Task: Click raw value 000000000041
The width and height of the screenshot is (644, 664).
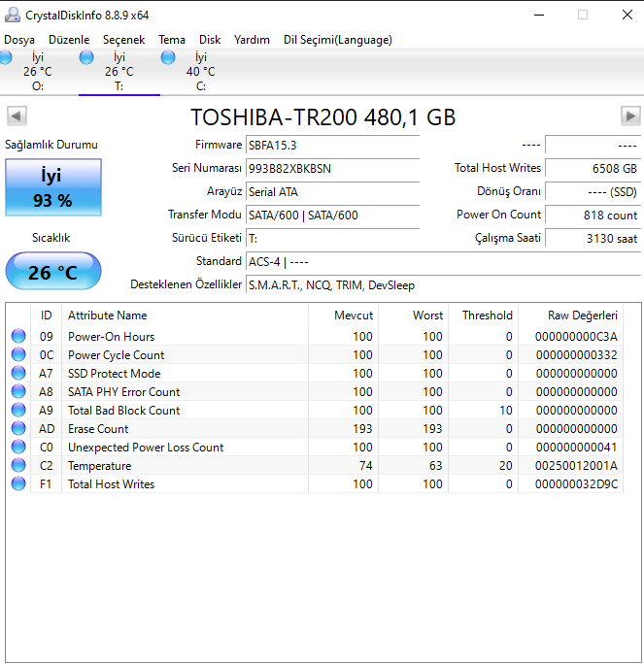Action: click(x=576, y=448)
